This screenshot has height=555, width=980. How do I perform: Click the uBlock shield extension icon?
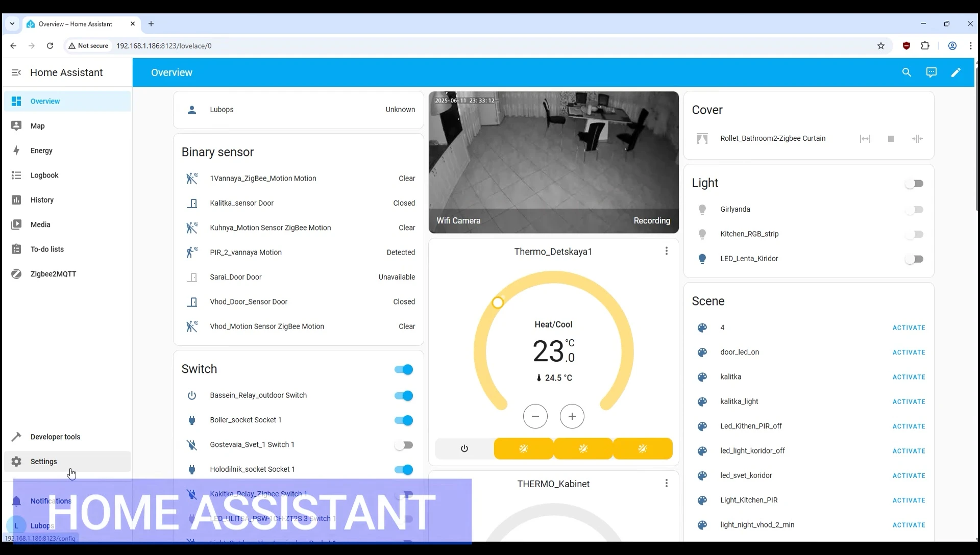pos(906,46)
